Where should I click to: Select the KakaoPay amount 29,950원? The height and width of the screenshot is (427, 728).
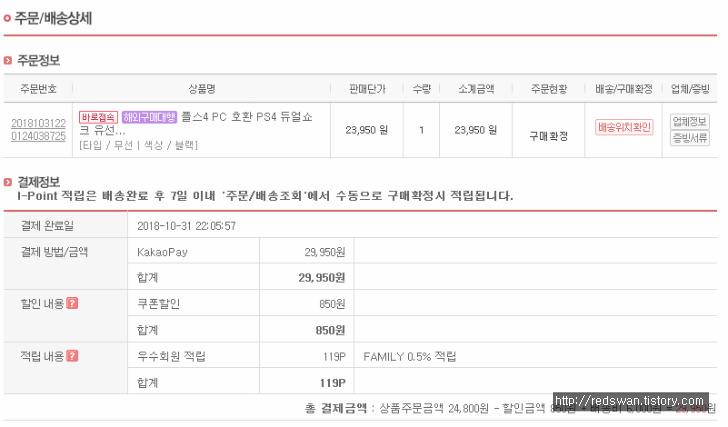pos(325,252)
